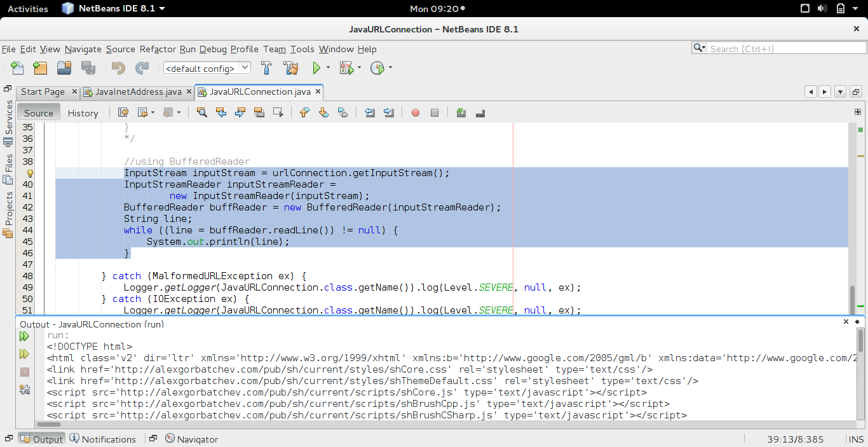Show the Output window from status bar

point(41,439)
